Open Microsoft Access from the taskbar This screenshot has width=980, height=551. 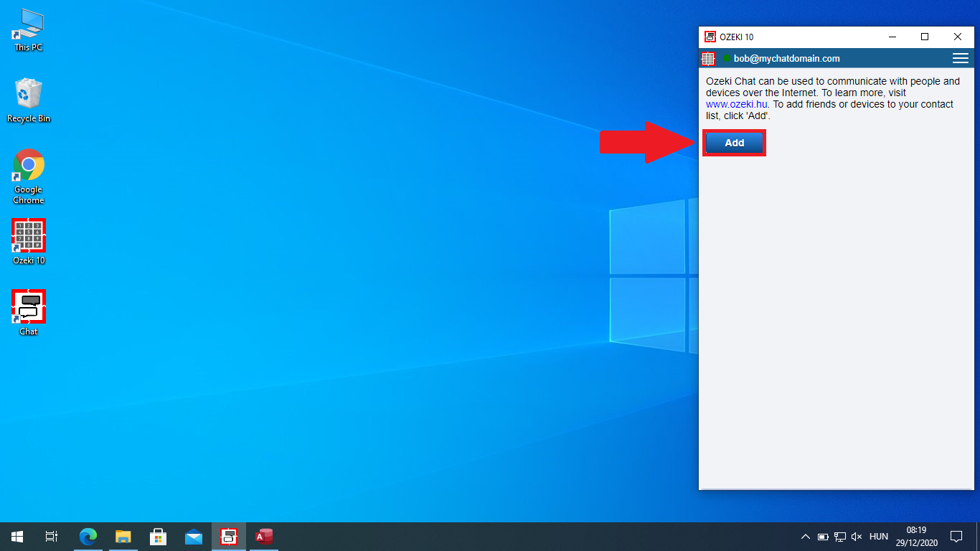(x=264, y=536)
